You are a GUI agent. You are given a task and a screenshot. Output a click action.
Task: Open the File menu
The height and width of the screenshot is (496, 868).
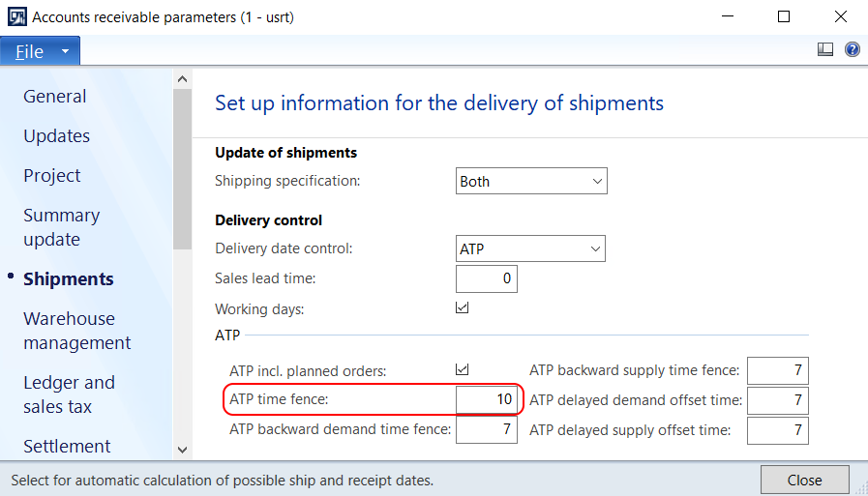(40, 51)
